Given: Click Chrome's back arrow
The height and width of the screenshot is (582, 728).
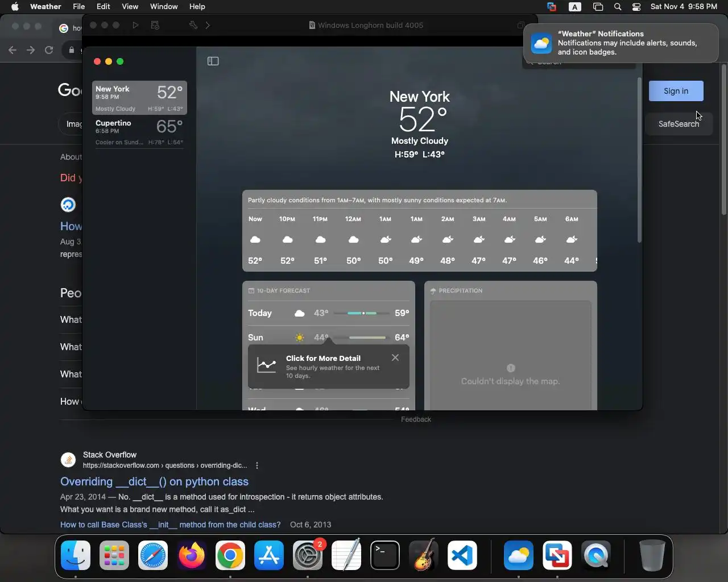Looking at the screenshot, I should [13, 50].
